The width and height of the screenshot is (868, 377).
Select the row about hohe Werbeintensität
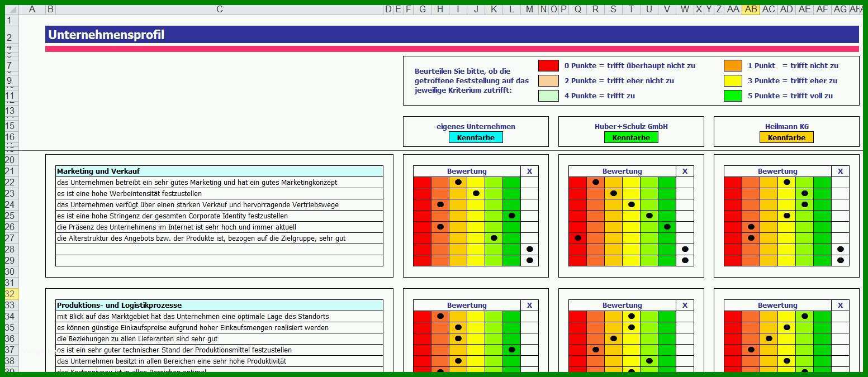point(219,193)
